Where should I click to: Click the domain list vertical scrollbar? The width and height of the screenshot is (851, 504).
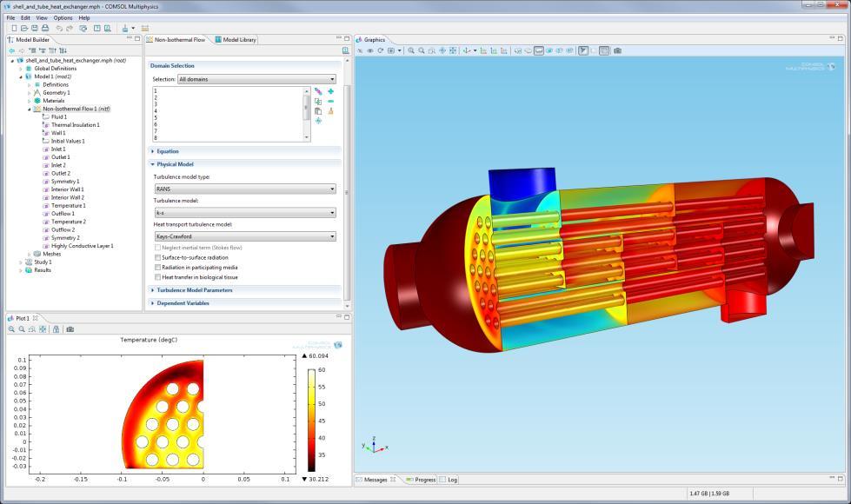(x=307, y=114)
